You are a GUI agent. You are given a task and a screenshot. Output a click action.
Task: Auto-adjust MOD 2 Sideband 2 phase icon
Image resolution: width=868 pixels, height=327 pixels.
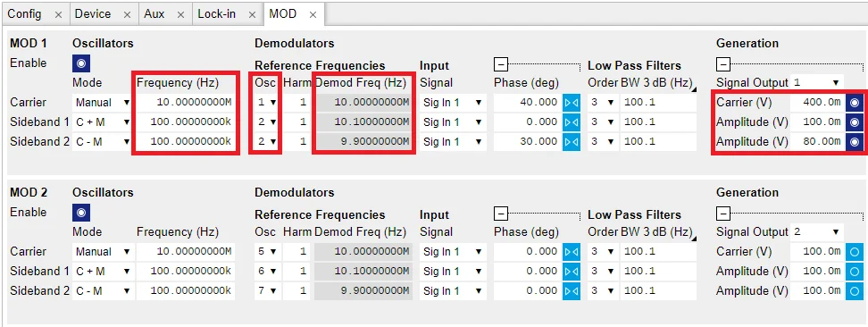pos(572,291)
